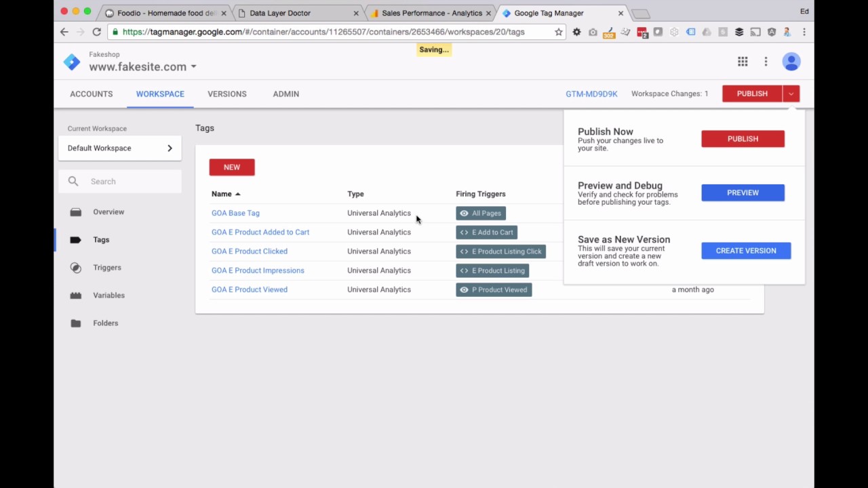Open GOA E Product Impressions tag

pos(258,270)
